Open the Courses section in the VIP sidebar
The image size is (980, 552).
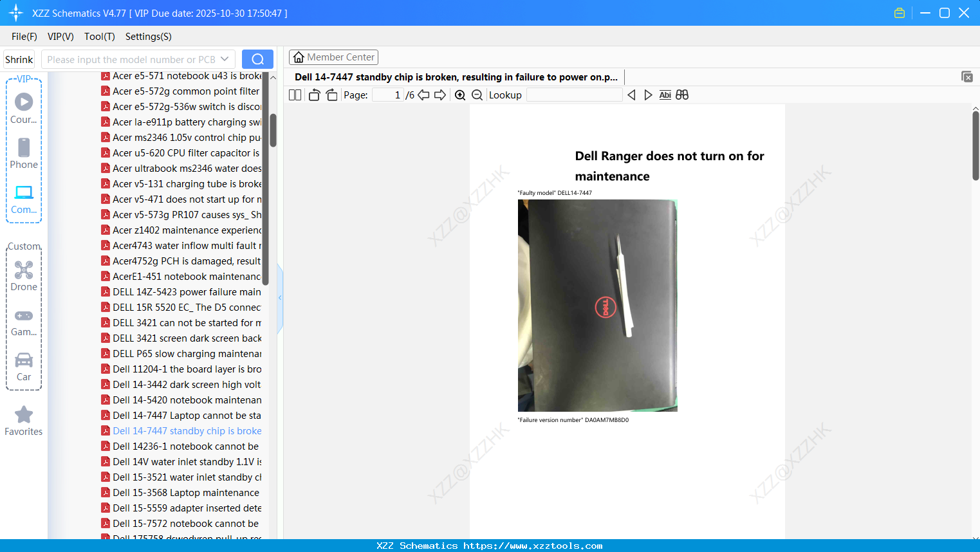click(x=24, y=108)
